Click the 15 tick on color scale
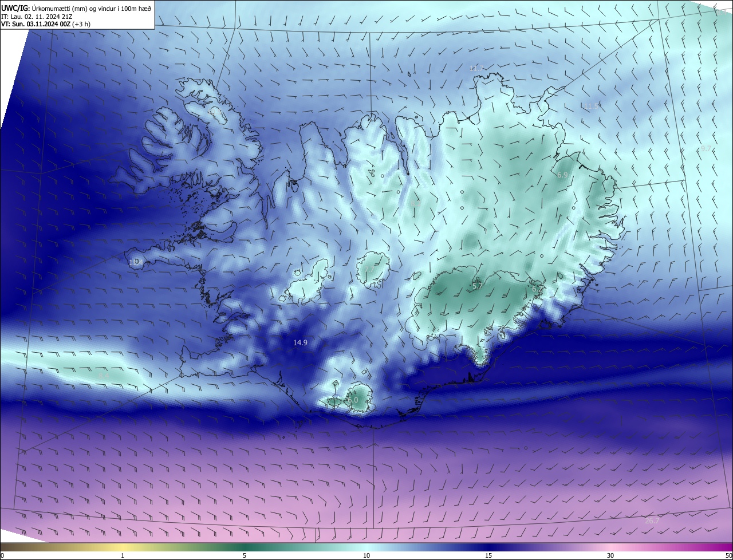Screen dimensions: 733x560 (x=488, y=555)
